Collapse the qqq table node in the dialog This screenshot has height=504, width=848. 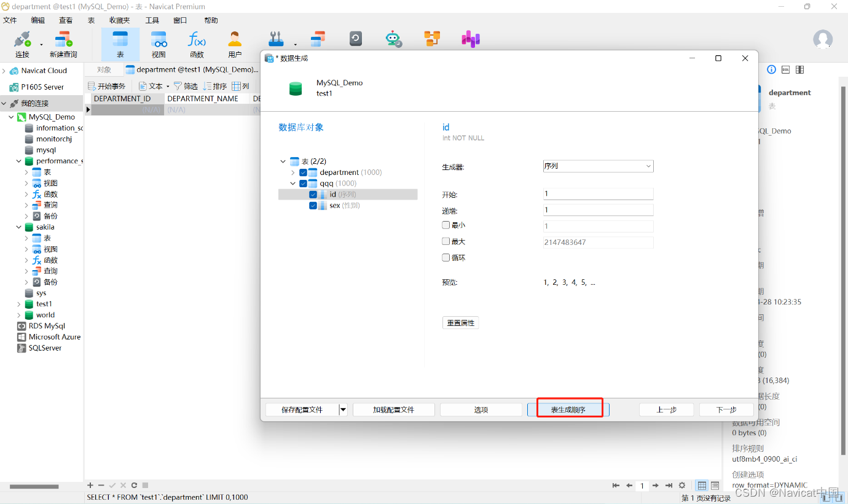293,184
